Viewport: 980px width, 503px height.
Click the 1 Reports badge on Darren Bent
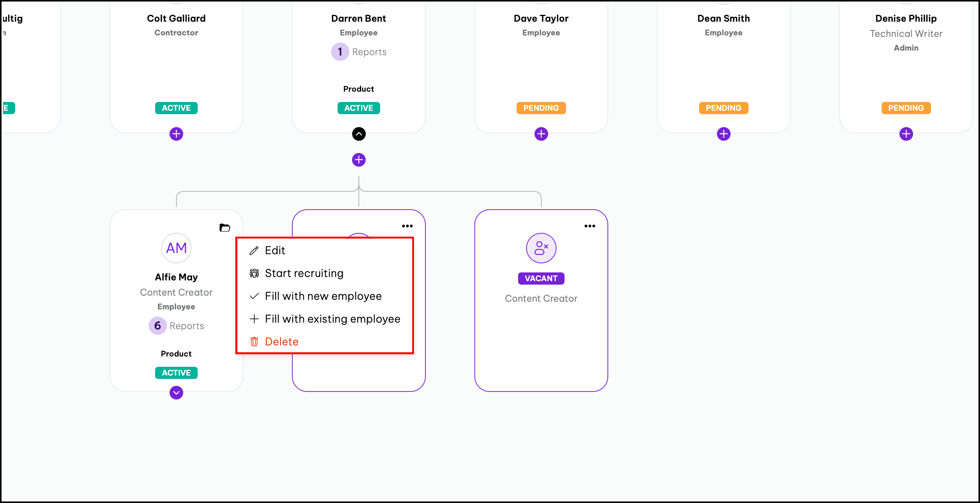(340, 52)
